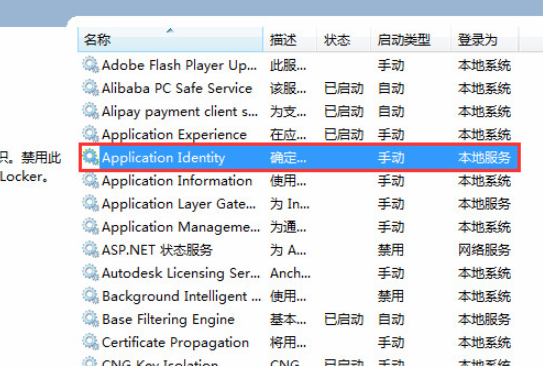The height and width of the screenshot is (366, 543).
Task: Click 自动 startup type of Base Filtering Engine
Action: pyautogui.click(x=391, y=319)
